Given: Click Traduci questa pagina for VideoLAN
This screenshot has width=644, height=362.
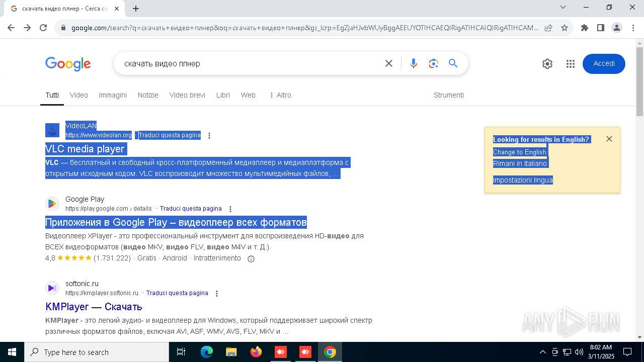Looking at the screenshot, I should (170, 135).
